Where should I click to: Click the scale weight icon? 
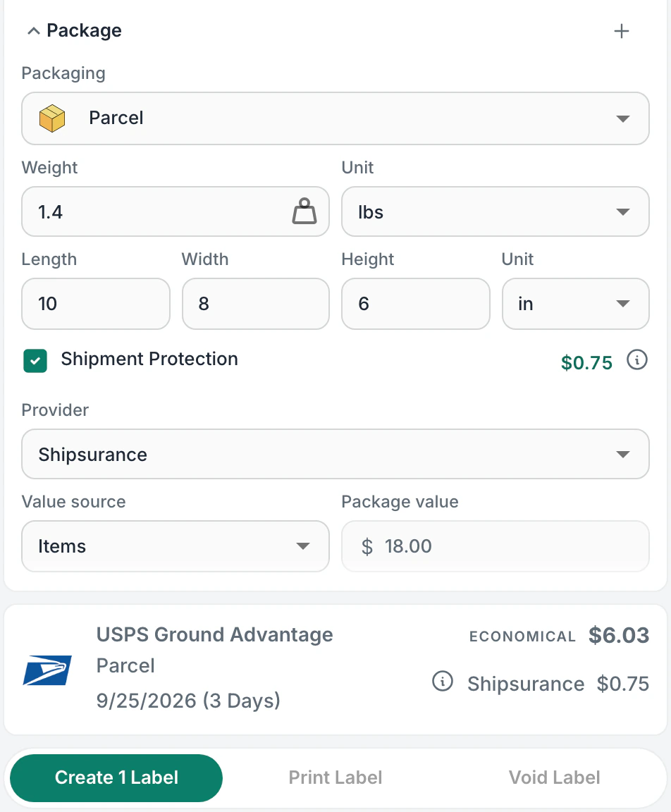click(304, 211)
